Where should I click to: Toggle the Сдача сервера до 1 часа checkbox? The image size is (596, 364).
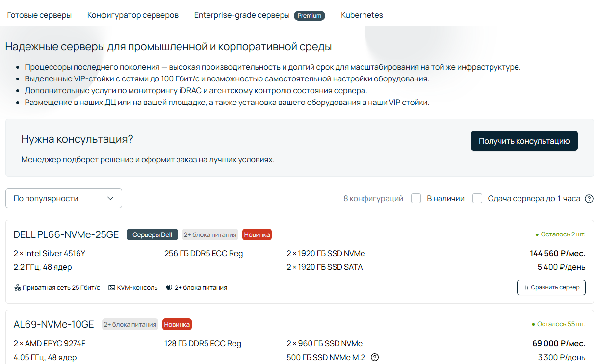[x=477, y=198]
